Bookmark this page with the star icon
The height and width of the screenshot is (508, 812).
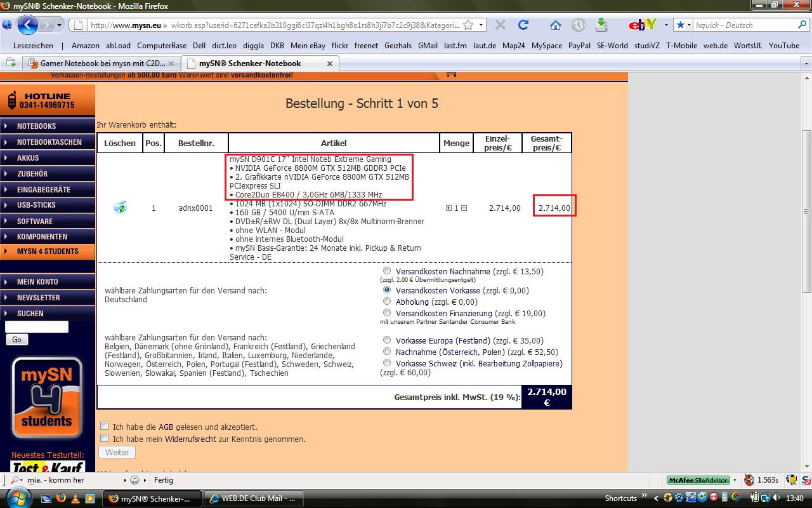pyautogui.click(x=468, y=25)
